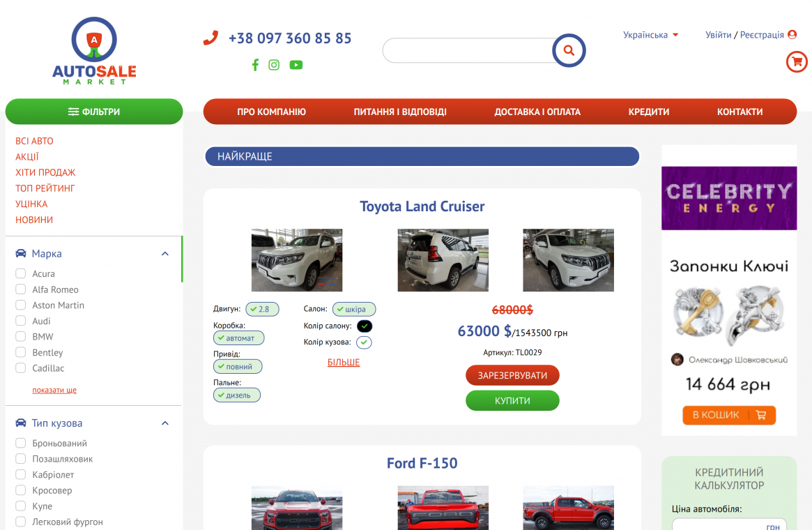Check the Легковий фургон body type

coord(21,522)
